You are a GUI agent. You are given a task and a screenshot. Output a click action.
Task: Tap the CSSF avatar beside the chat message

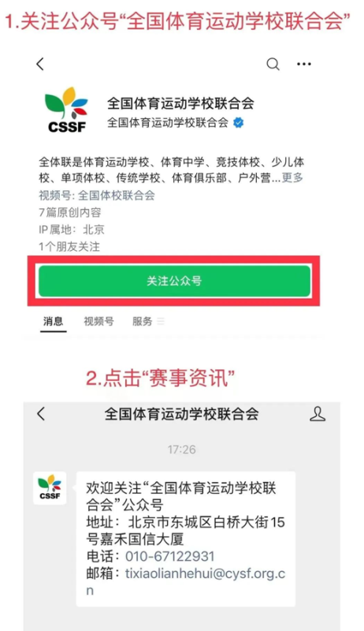click(50, 487)
